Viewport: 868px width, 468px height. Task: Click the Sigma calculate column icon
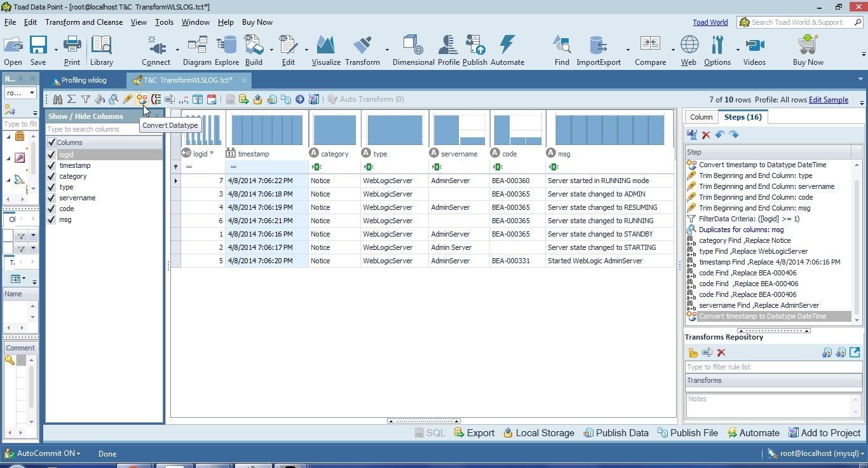coord(72,99)
